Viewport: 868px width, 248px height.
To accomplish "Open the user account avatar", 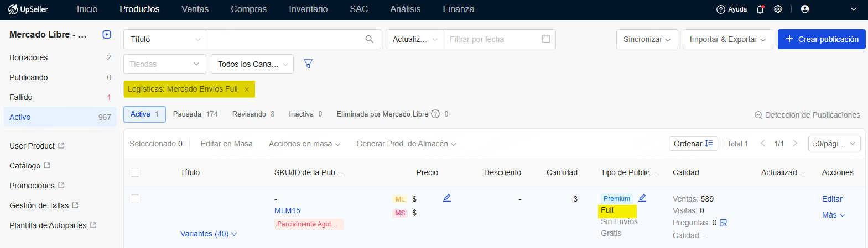I will [x=805, y=9].
